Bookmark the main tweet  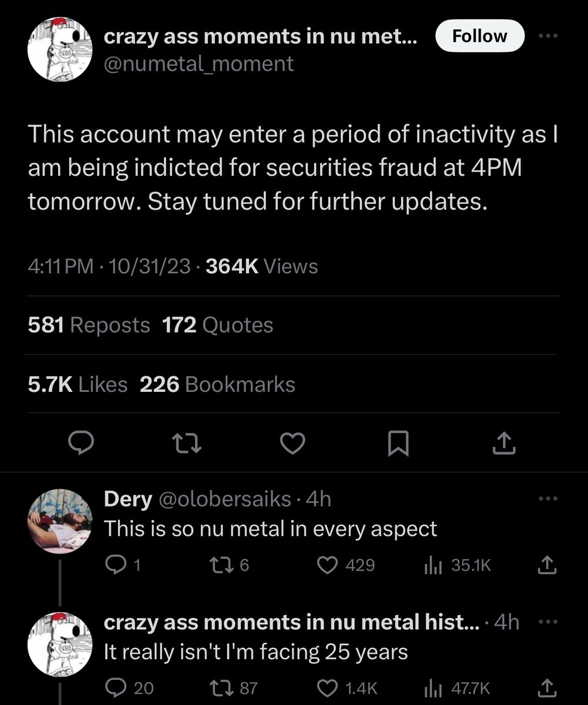(398, 444)
